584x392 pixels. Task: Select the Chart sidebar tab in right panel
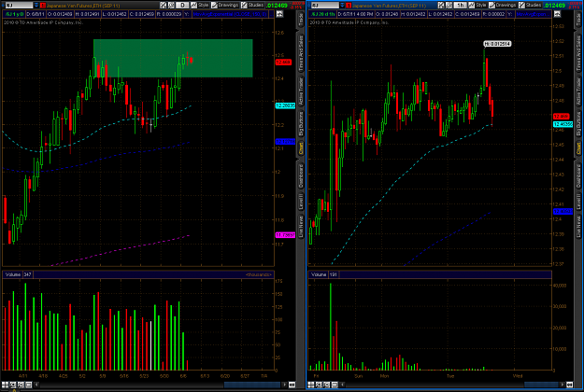click(578, 148)
